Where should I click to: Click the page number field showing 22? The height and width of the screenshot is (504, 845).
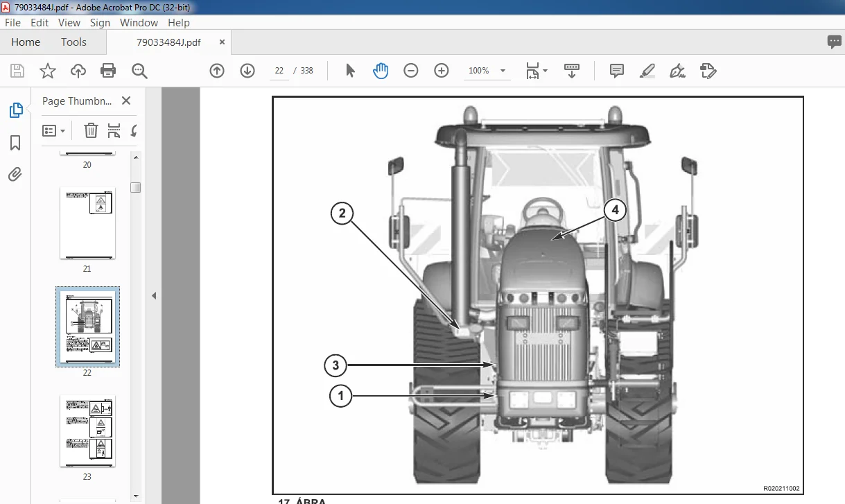[x=279, y=71]
